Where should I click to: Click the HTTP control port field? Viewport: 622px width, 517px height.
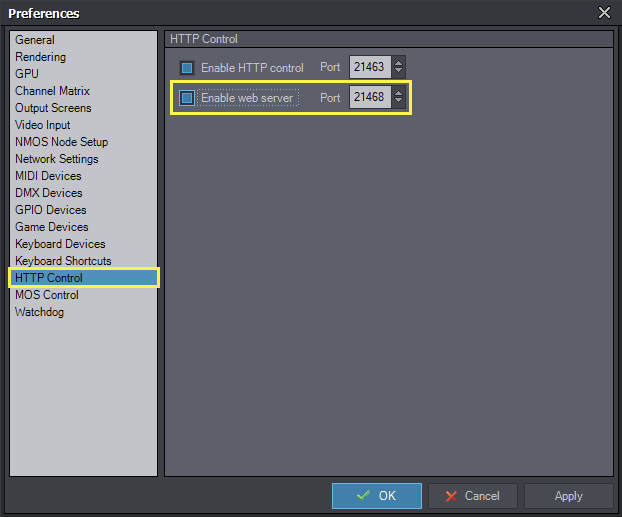click(x=370, y=68)
